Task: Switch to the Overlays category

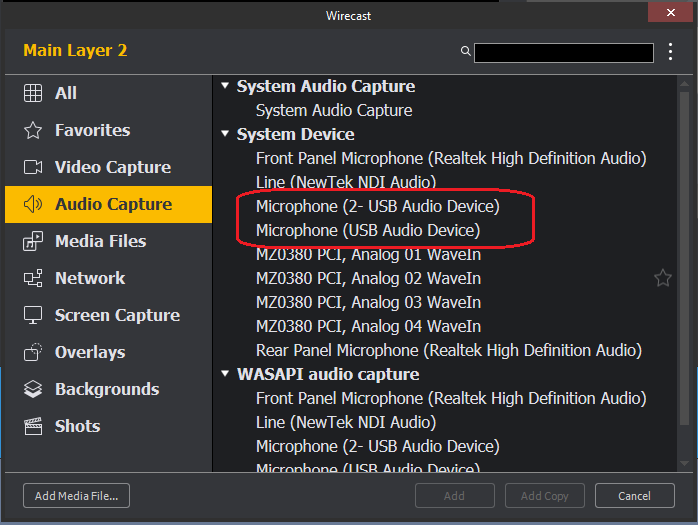Action: coord(109,352)
